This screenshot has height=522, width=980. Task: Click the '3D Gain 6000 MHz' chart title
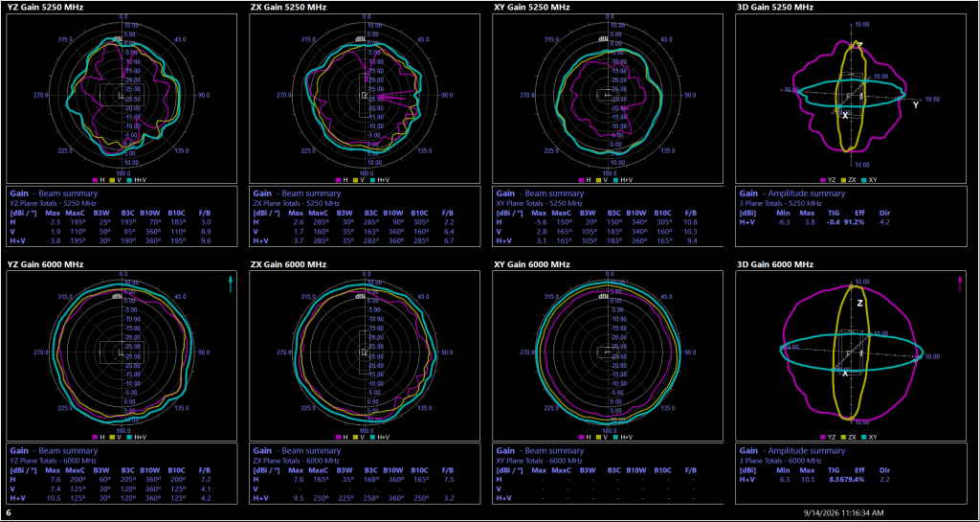click(x=775, y=264)
